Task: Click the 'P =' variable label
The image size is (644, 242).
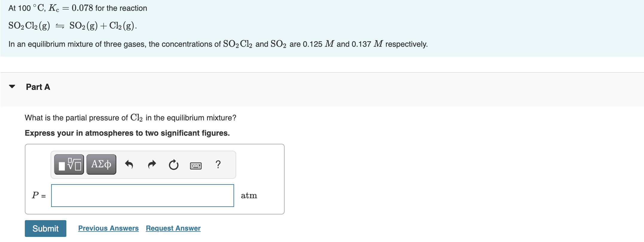Action: (39, 195)
